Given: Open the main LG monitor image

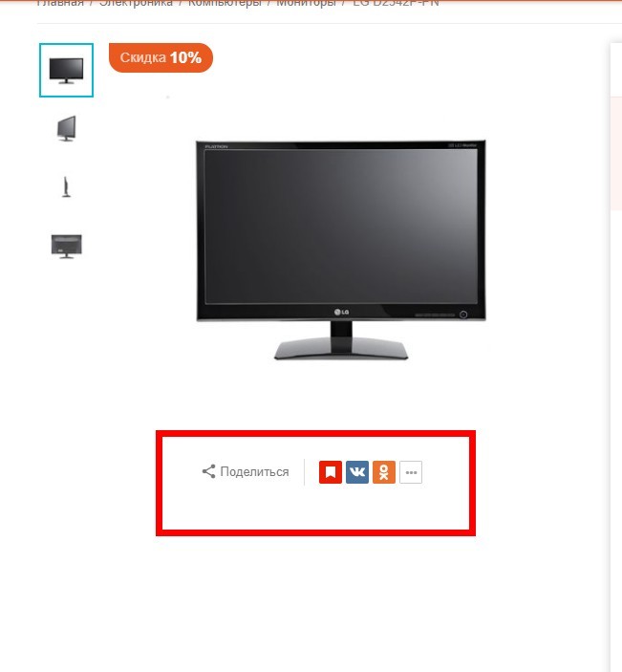Looking at the screenshot, I should click(341, 249).
